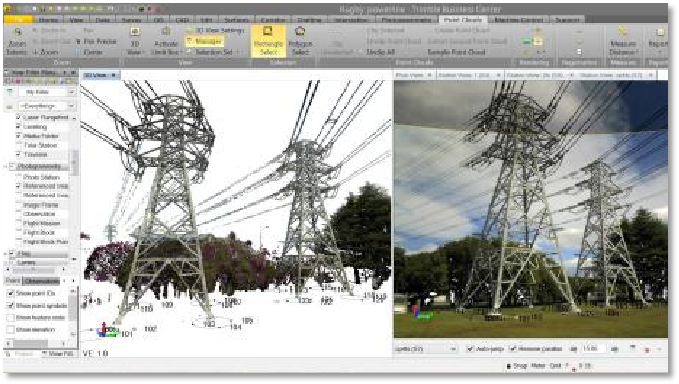Switch to the Point Clouds ribbon tab
Image resolution: width=679 pixels, height=384 pixels.
coord(463,19)
